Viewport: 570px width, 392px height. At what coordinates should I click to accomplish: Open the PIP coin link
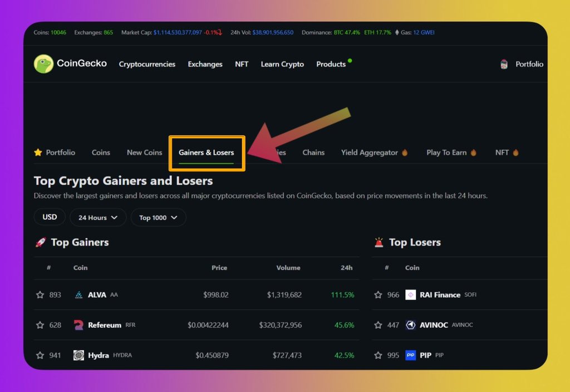coord(425,355)
